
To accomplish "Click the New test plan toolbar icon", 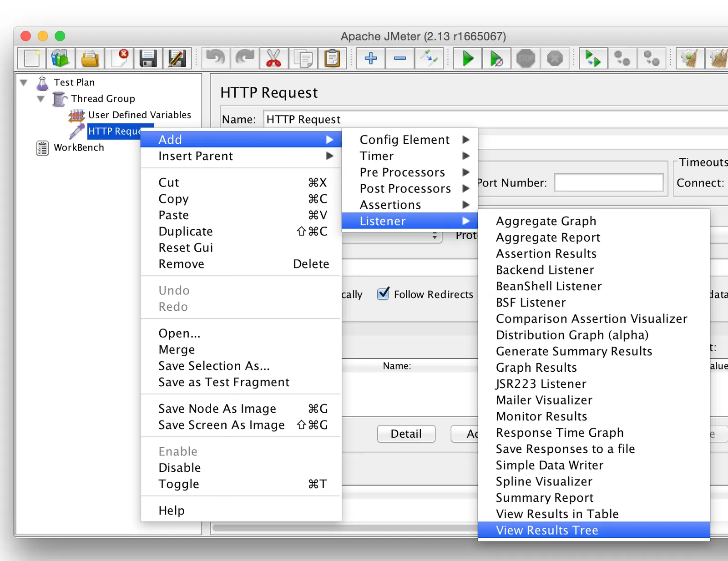I will click(x=31, y=58).
